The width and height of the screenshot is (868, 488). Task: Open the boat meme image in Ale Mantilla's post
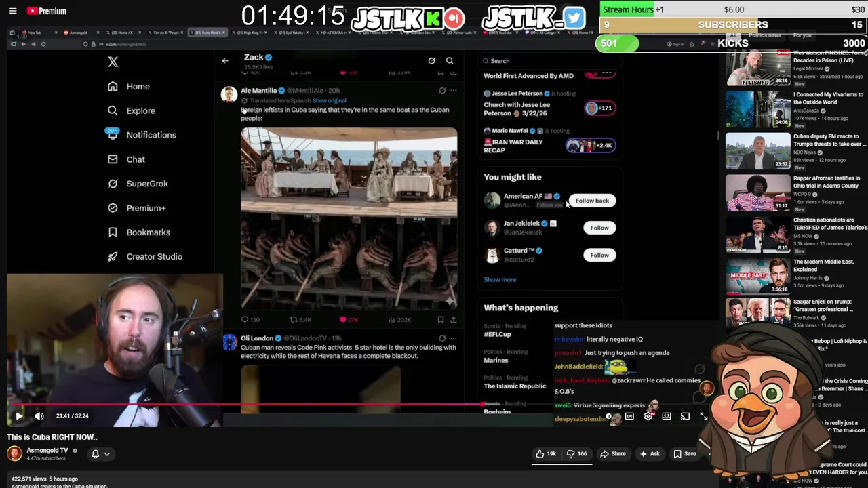click(349, 218)
